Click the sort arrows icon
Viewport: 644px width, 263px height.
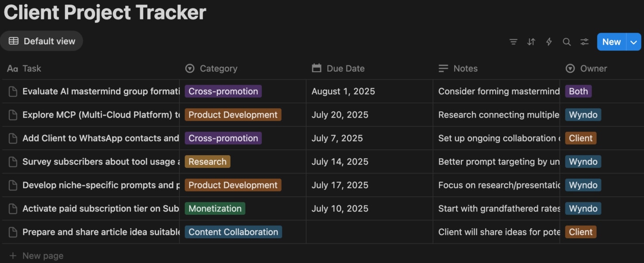531,42
